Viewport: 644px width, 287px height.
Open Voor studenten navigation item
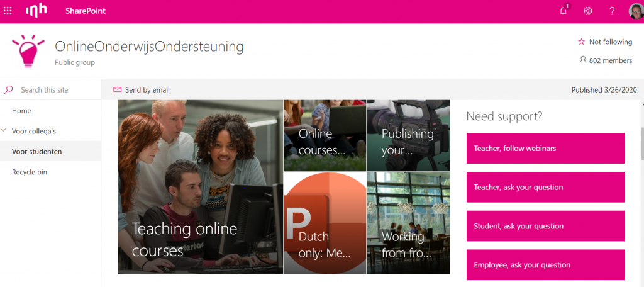click(37, 151)
